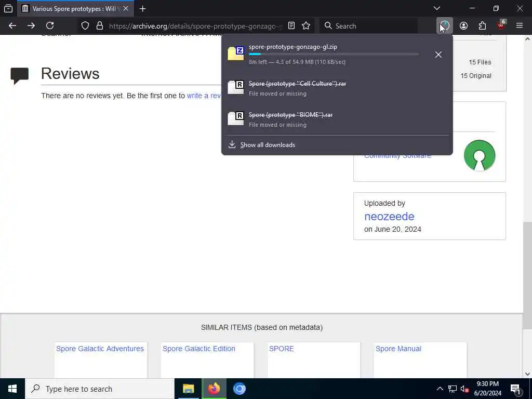The width and height of the screenshot is (532, 399).
Task: Open uploader neozeede's profile
Action: tap(389, 217)
